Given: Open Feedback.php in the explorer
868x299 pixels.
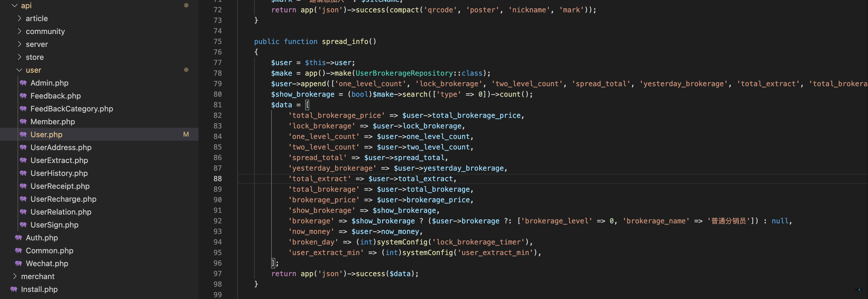Looking at the screenshot, I should pyautogui.click(x=56, y=96).
